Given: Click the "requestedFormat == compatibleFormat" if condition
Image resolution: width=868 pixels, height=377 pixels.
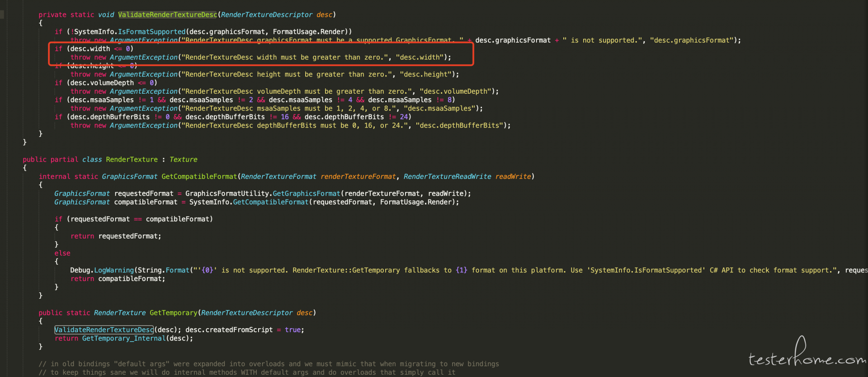Looking at the screenshot, I should pos(140,219).
